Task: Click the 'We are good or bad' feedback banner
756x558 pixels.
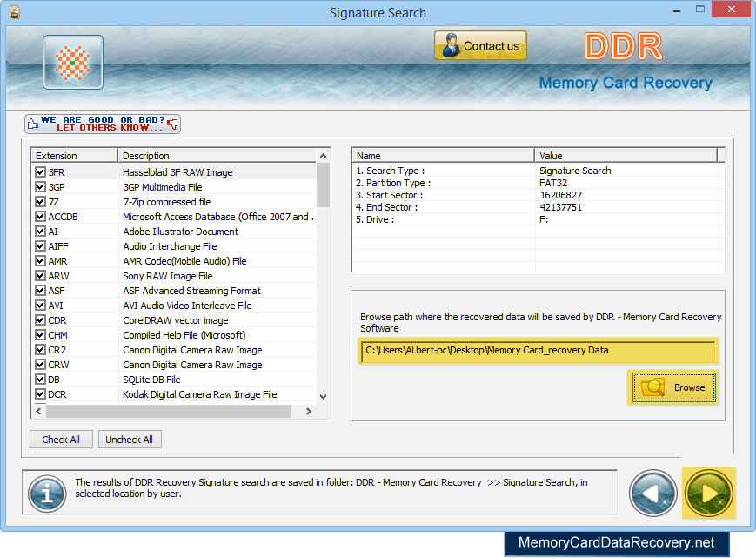Action: click(x=103, y=124)
